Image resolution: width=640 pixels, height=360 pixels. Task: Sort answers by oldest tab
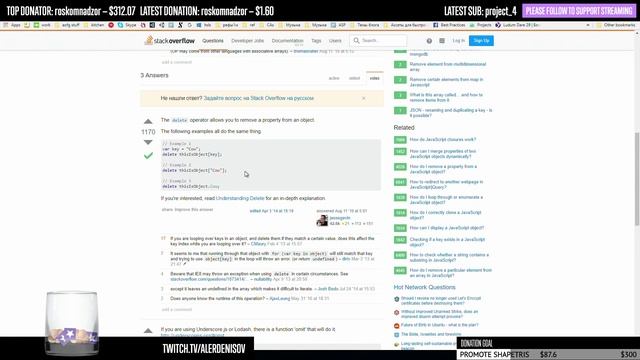[x=354, y=78]
